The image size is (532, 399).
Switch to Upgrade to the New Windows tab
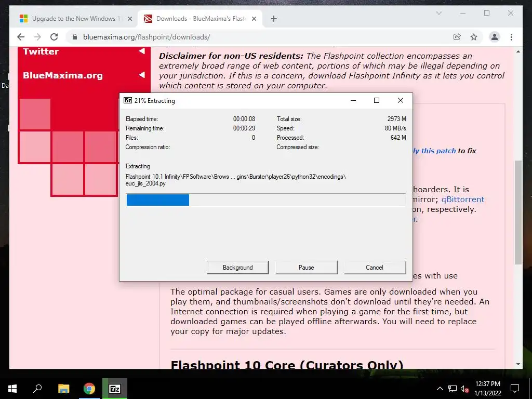75,19
